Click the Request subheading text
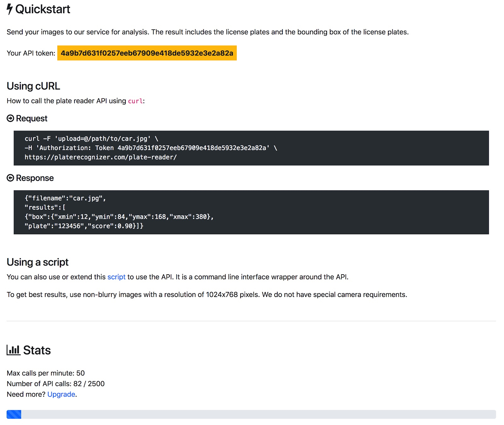The width and height of the screenshot is (504, 425). tap(31, 118)
